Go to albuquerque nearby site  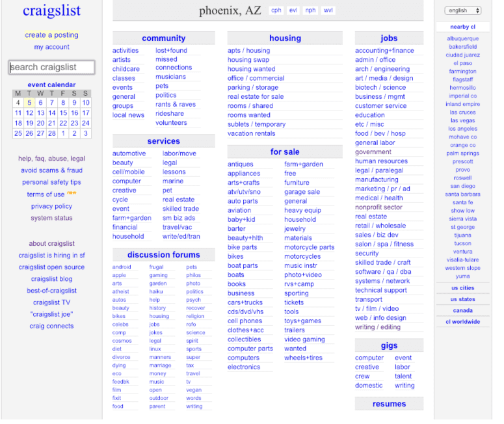tap(462, 38)
